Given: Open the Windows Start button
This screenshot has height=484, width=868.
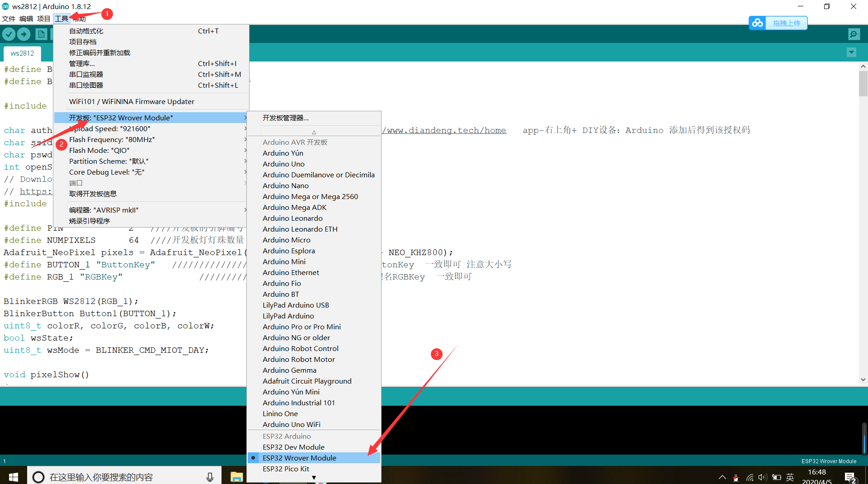Looking at the screenshot, I should click(13, 477).
